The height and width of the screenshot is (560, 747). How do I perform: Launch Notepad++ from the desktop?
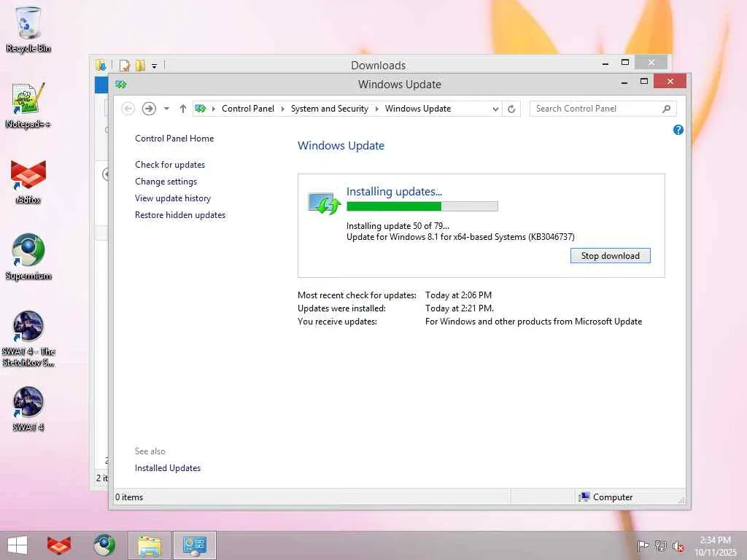pyautogui.click(x=28, y=105)
